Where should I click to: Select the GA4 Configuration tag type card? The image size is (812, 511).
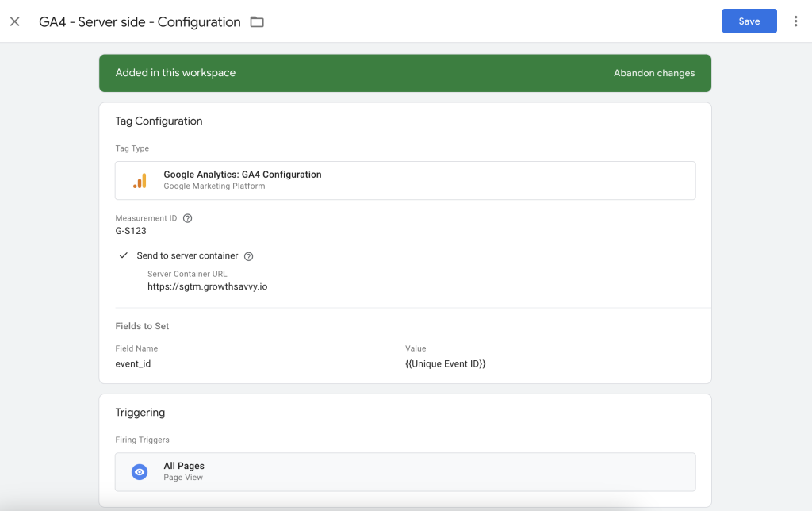pos(405,180)
